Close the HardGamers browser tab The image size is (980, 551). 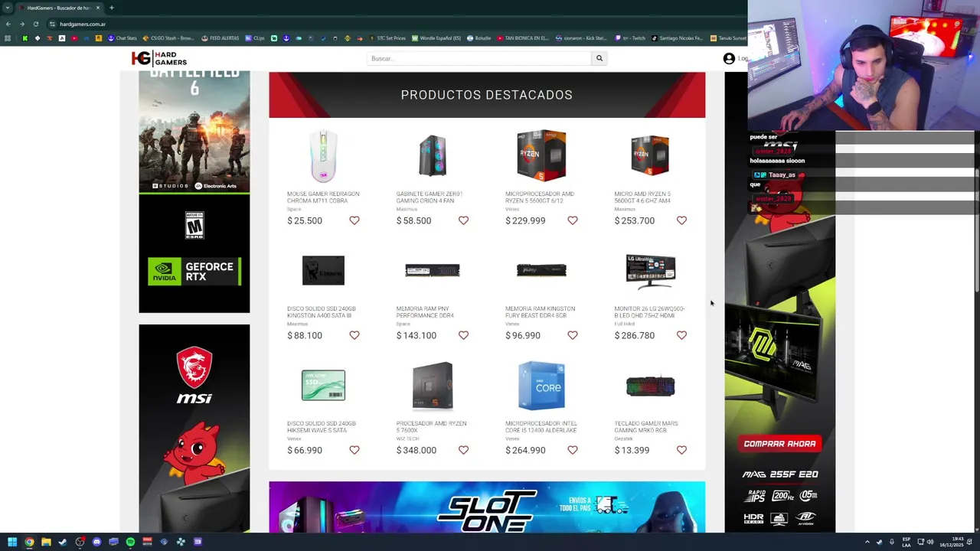[x=97, y=8]
